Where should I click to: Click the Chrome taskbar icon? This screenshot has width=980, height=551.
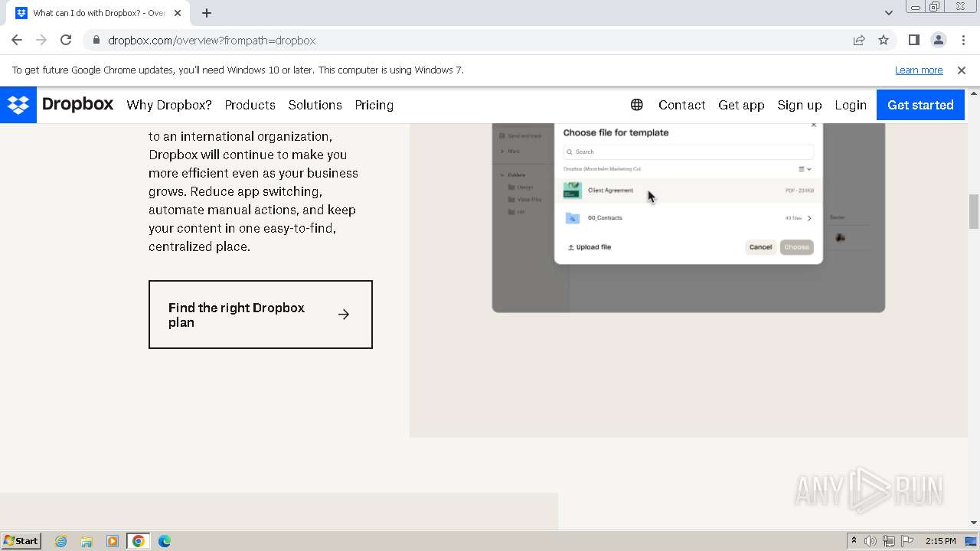(139, 541)
